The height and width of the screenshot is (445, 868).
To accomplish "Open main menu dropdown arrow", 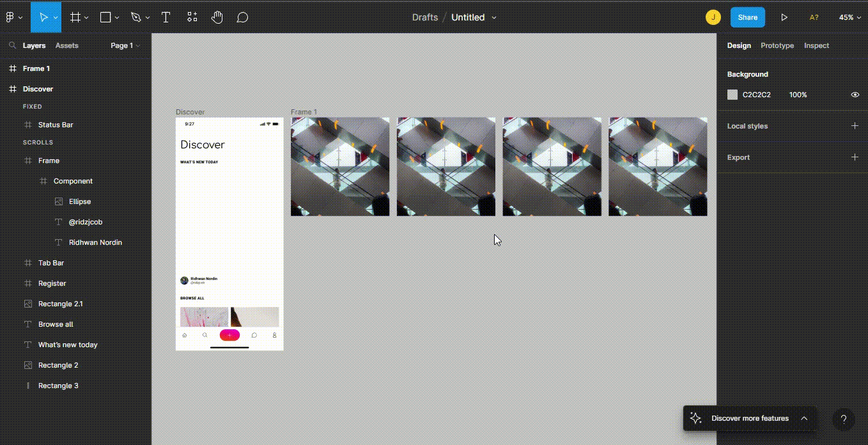I will 20,18.
